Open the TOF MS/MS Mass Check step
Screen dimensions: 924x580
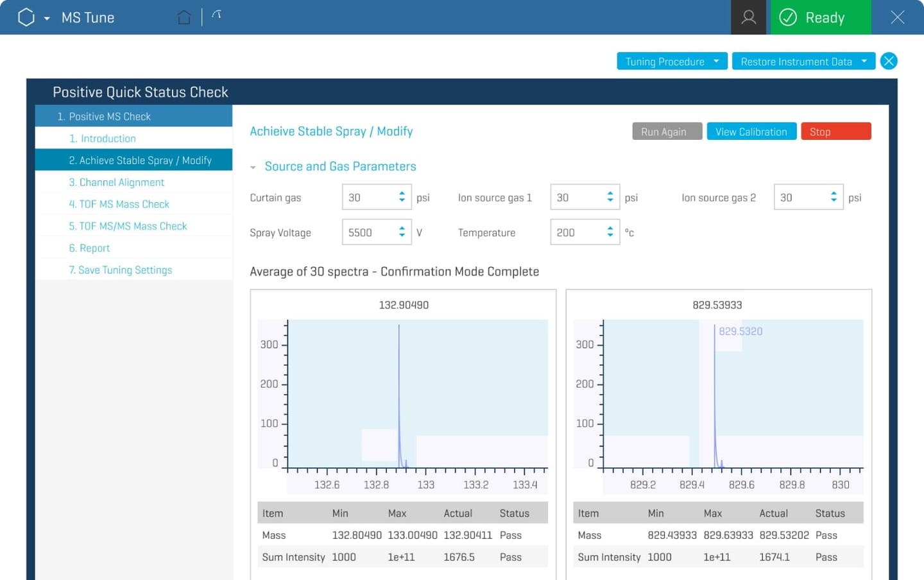tap(128, 226)
